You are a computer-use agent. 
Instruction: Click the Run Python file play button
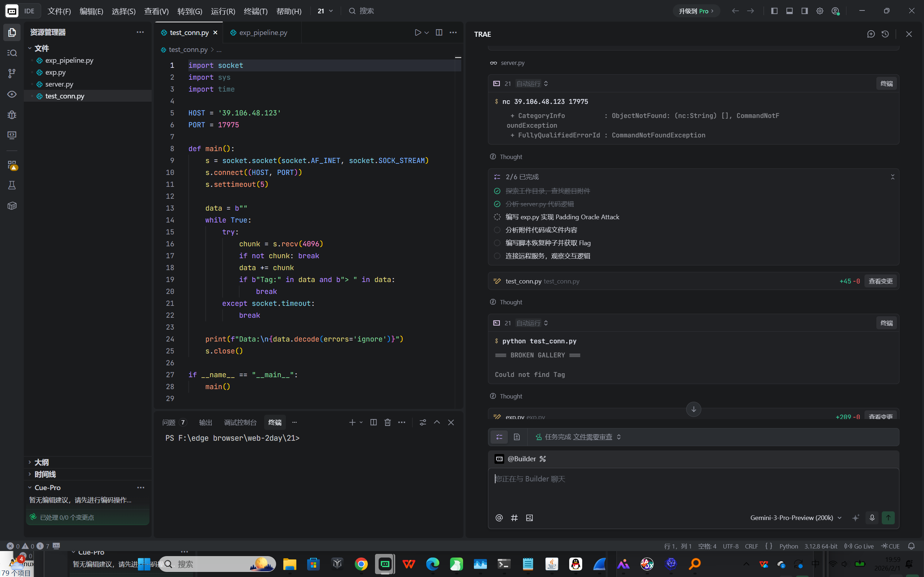418,32
